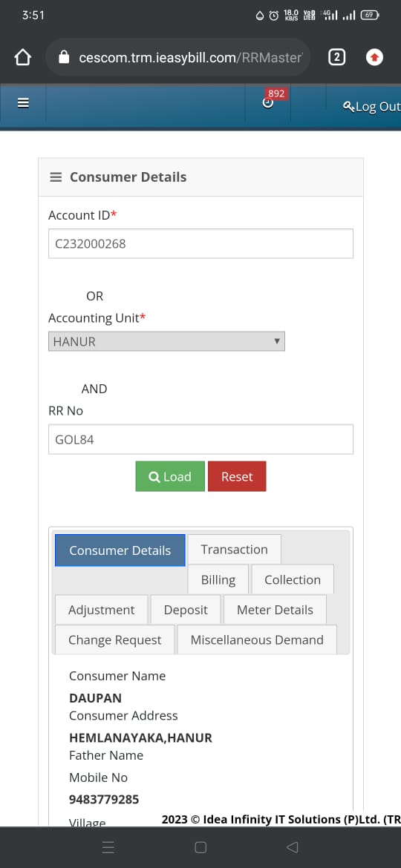Tap the browser home icon

[x=22, y=57]
